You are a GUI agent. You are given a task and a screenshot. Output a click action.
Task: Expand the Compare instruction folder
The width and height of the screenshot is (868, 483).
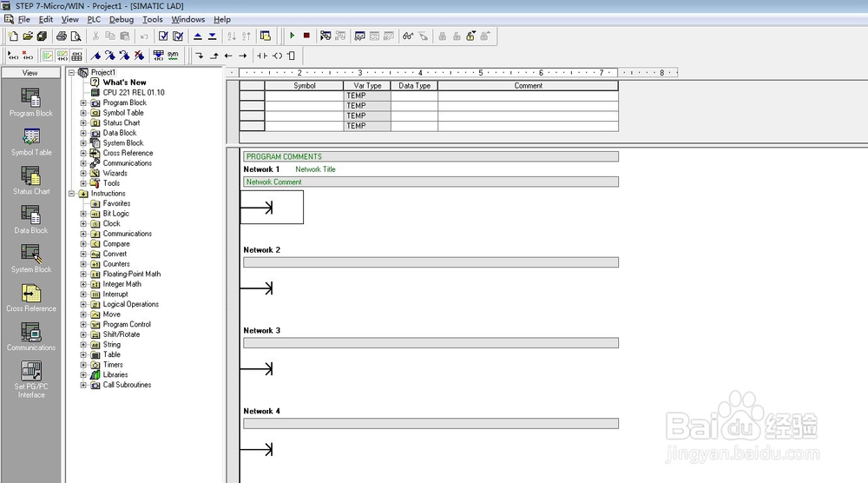[83, 244]
